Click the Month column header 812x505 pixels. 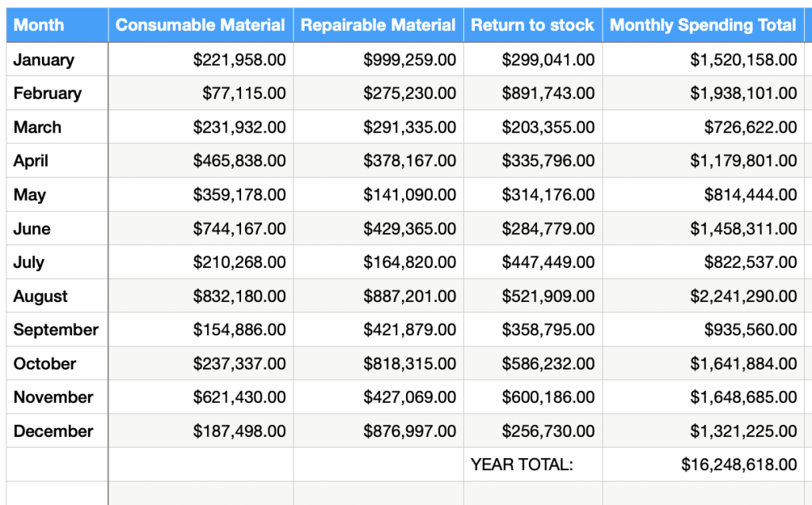[39, 25]
